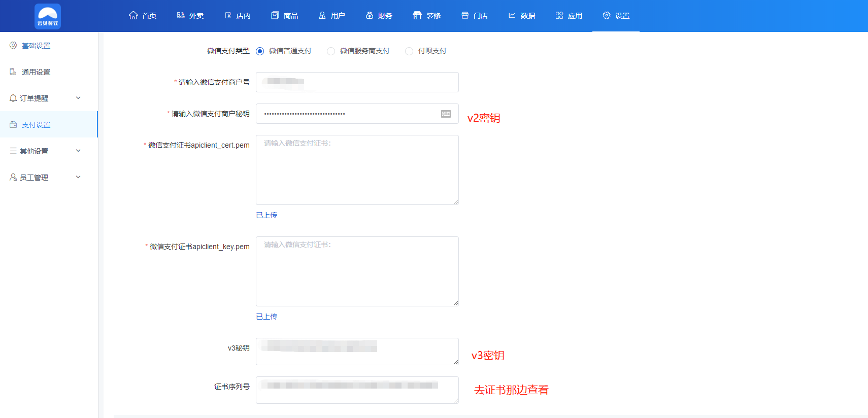Click the apiclient_cert.pem certificate textarea
The height and width of the screenshot is (418, 868).
coord(357,170)
